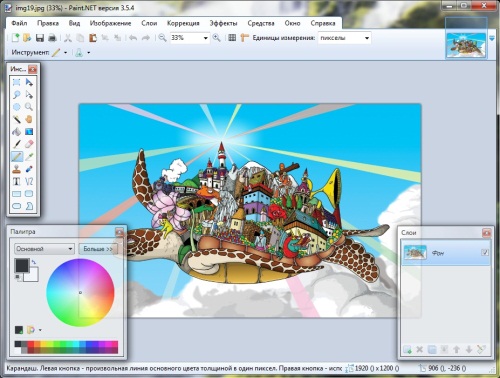Select the Paintbrush tool

[x=17, y=144]
